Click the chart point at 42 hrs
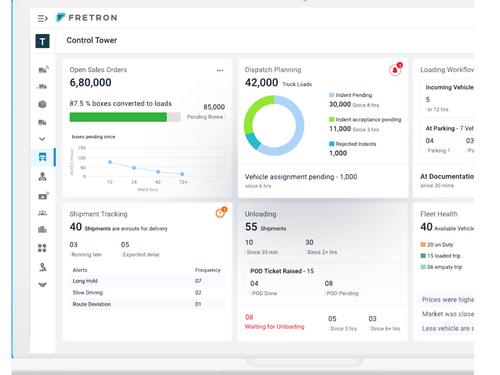The height and width of the screenshot is (375, 500). (158, 172)
